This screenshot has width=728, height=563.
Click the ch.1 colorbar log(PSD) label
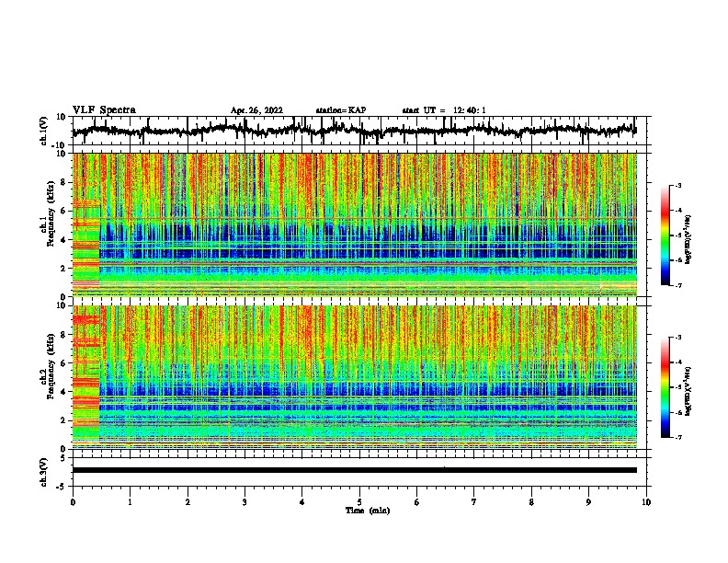click(x=688, y=239)
